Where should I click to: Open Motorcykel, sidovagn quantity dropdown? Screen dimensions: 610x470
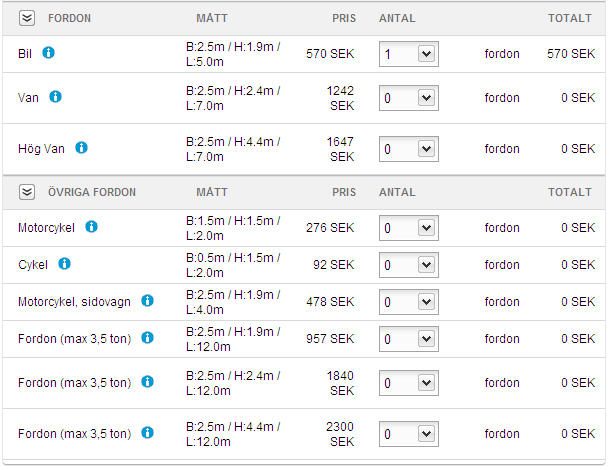(x=409, y=302)
